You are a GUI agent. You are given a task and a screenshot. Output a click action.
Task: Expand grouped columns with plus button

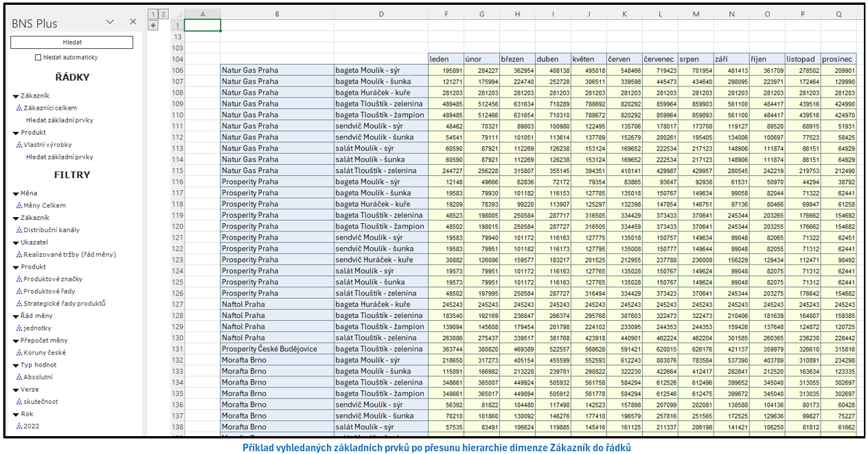[x=153, y=25]
